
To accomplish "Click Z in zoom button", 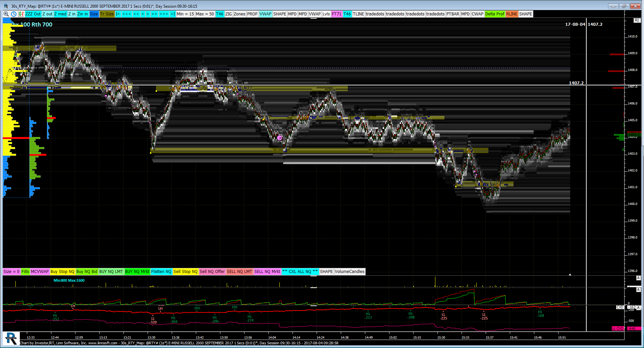I will (x=72, y=14).
